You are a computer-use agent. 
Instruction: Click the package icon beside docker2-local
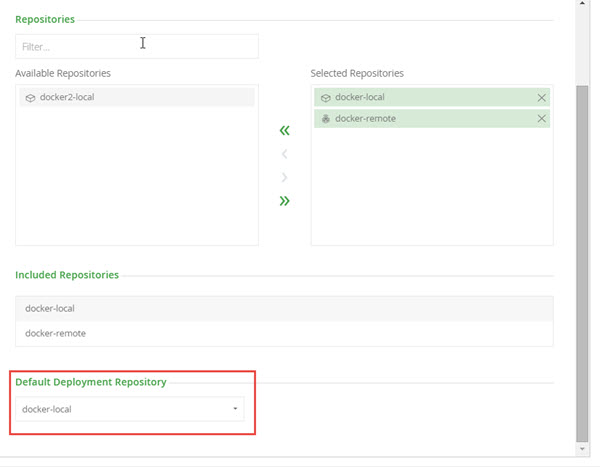[x=30, y=98]
